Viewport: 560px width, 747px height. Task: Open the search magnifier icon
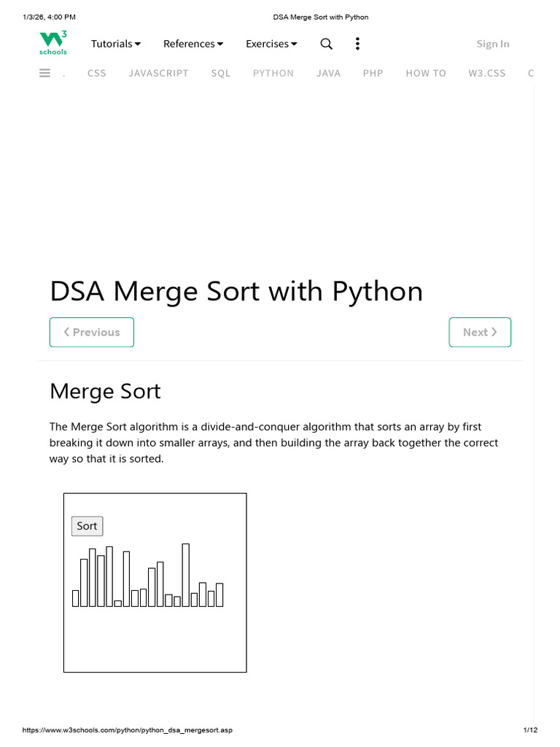click(x=326, y=44)
